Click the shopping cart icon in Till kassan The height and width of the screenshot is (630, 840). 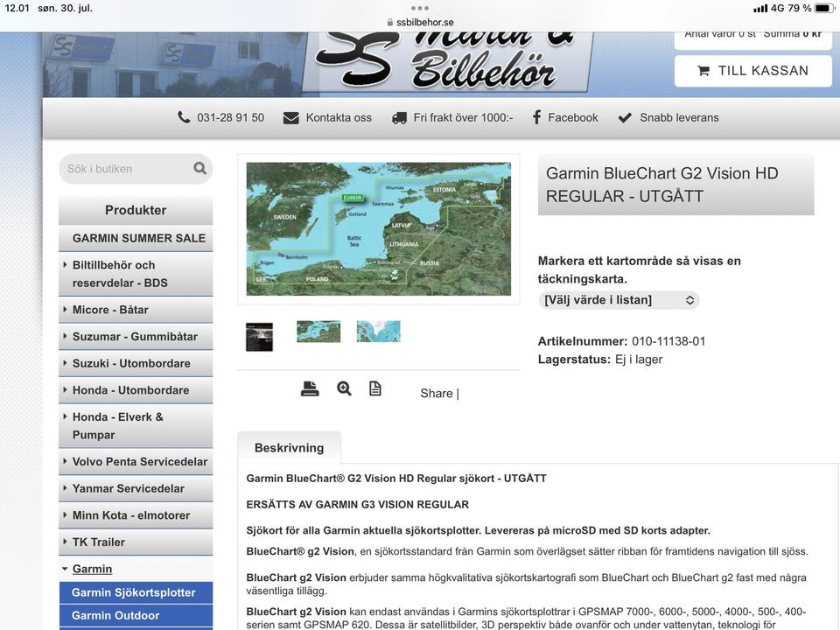click(x=703, y=71)
